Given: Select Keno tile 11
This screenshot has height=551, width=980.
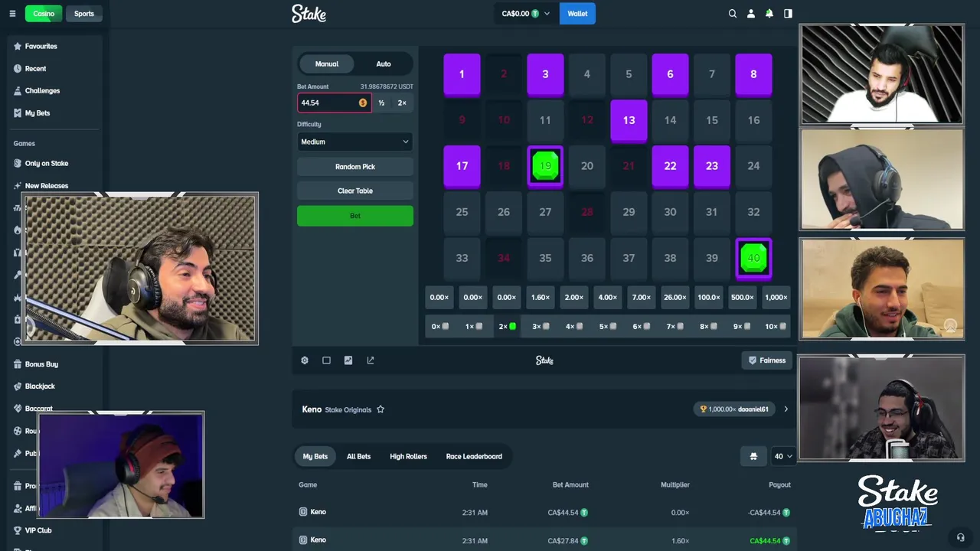Looking at the screenshot, I should click(545, 120).
